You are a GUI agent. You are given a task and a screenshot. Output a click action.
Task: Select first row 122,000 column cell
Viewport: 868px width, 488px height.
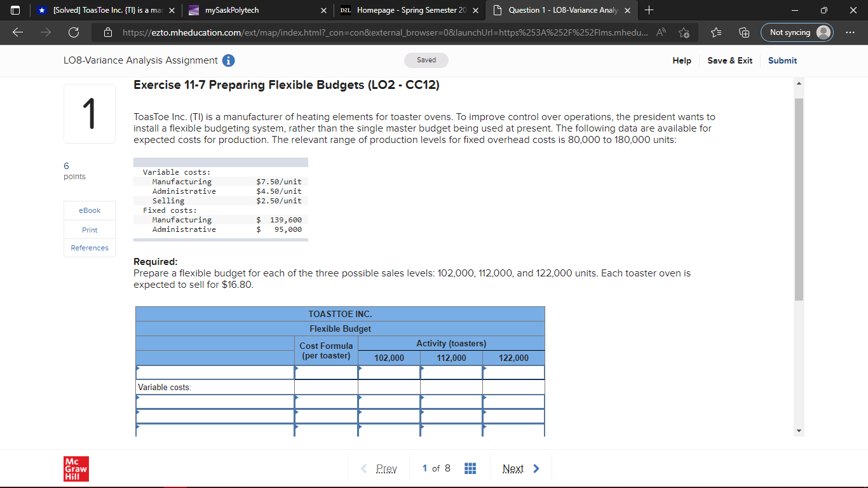[513, 372]
